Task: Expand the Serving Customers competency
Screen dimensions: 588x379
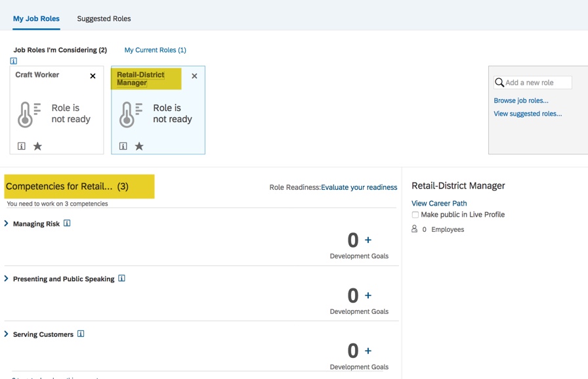Action: coord(7,334)
